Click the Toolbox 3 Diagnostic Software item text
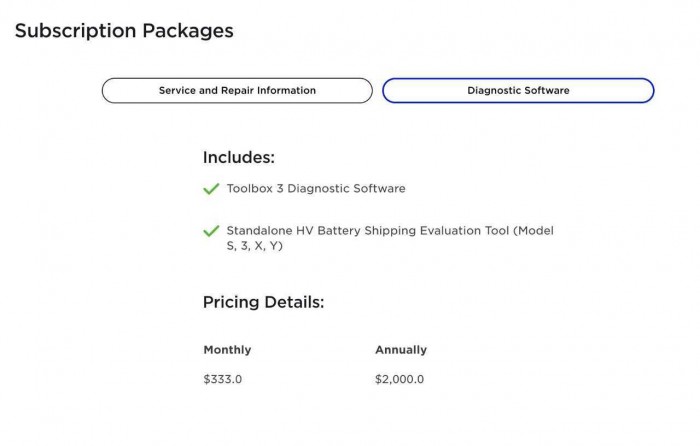This screenshot has width=700, height=446. 315,188
